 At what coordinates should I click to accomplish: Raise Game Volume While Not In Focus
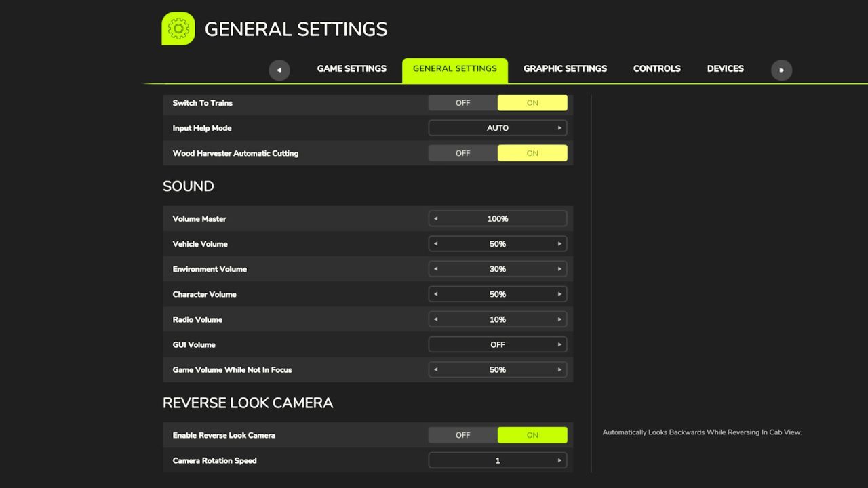pos(559,369)
